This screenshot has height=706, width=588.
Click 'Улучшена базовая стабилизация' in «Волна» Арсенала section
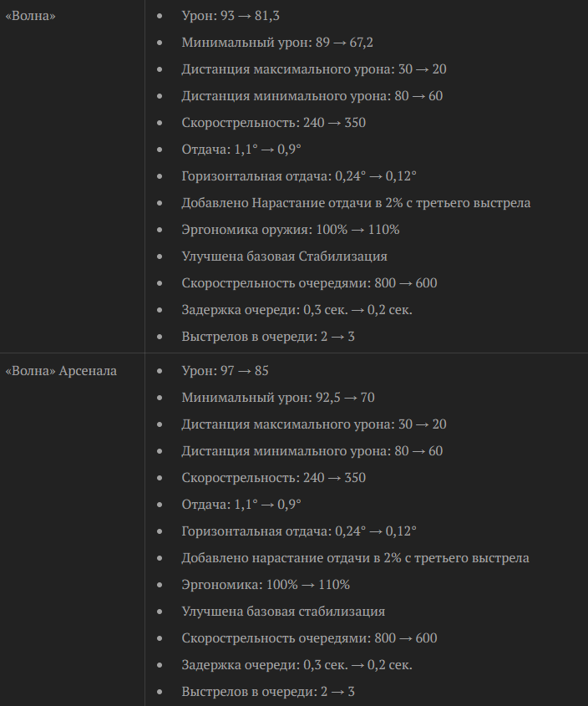click(283, 611)
